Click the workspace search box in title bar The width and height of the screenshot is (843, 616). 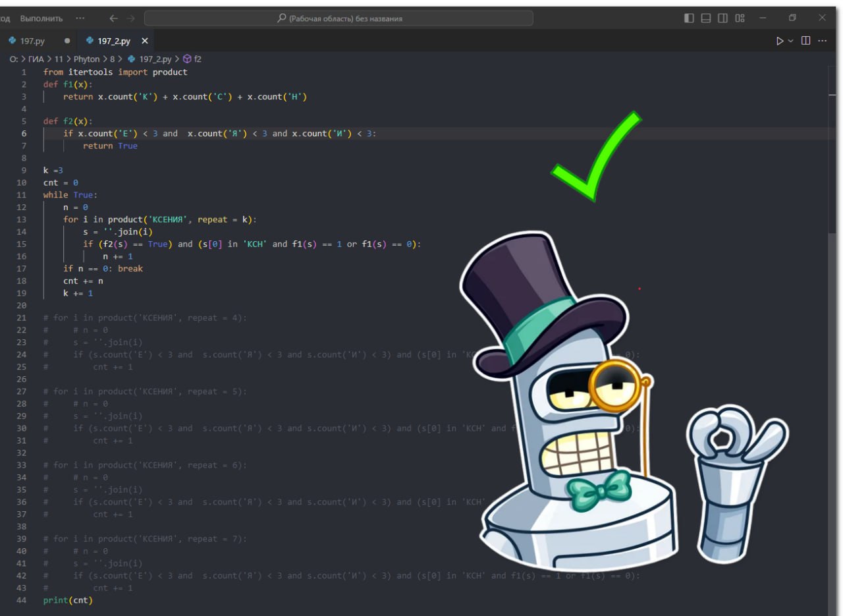point(339,18)
